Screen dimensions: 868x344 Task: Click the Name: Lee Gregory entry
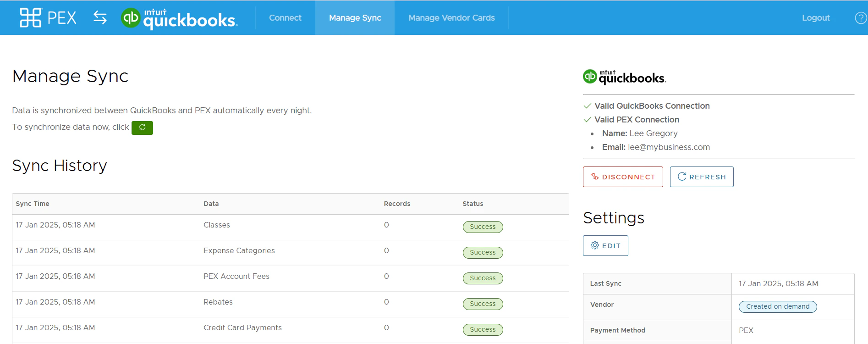640,133
